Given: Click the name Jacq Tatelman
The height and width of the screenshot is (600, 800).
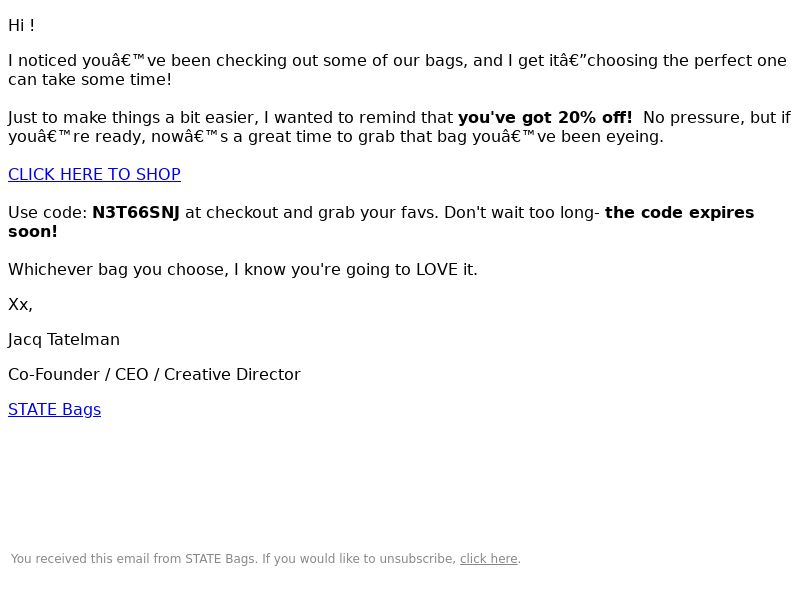Looking at the screenshot, I should click(x=64, y=340).
